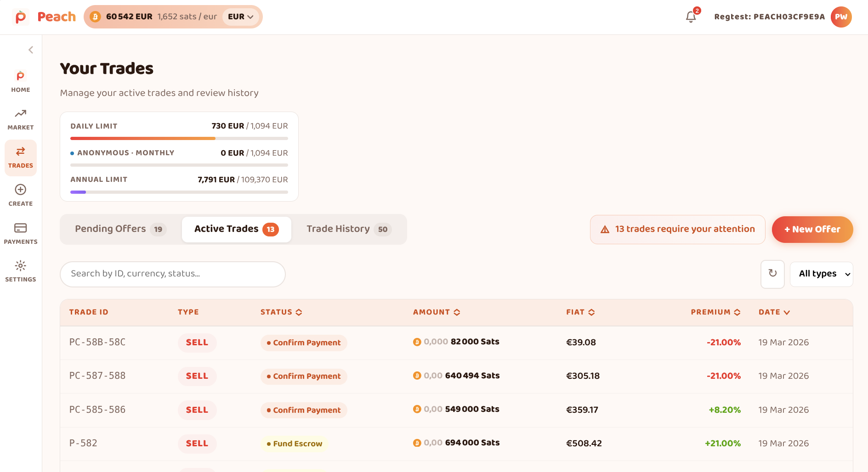Open trade PC-587-588
Screen dimensions: 868x472
[97, 376]
